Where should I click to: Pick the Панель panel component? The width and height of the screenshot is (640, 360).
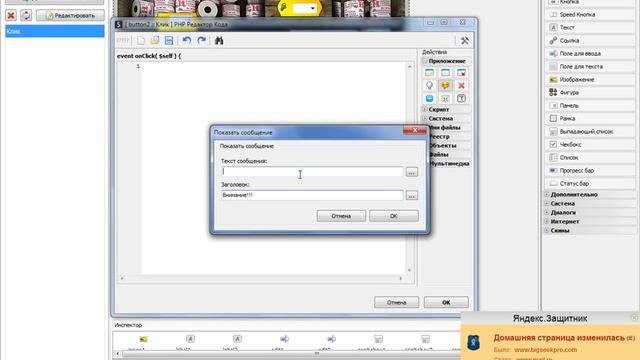click(x=590, y=105)
